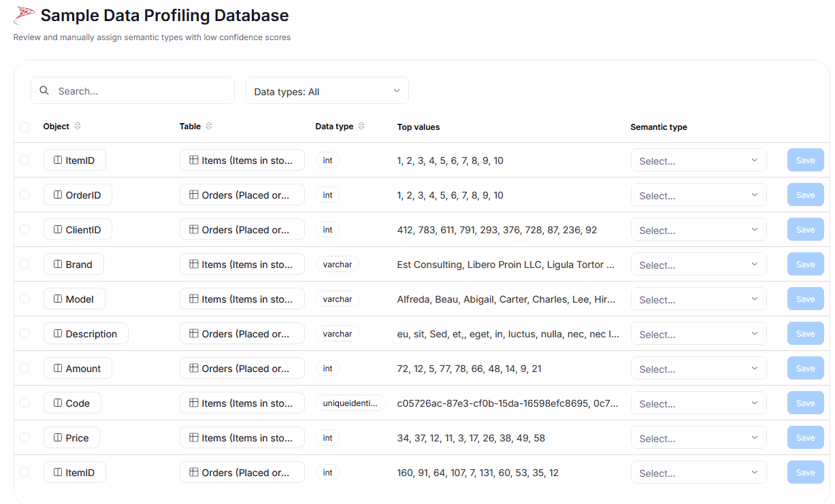835x504 pixels.
Task: Click the Top values column header
Action: click(418, 127)
